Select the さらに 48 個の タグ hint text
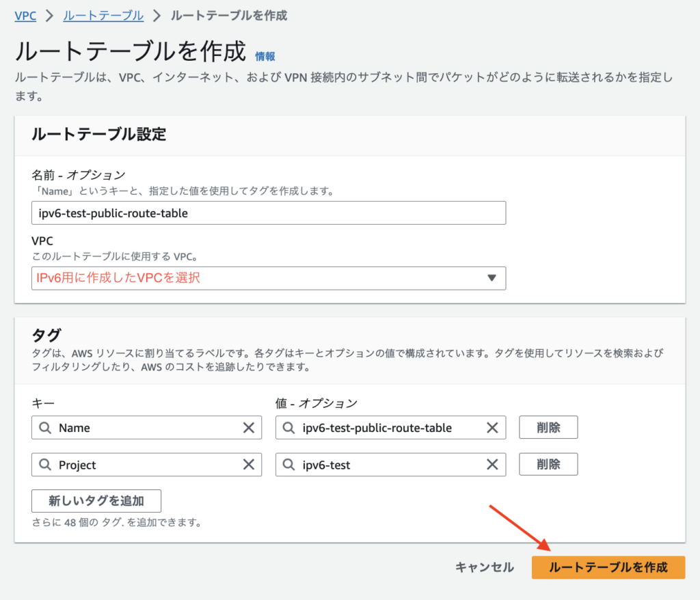The image size is (700, 600). [116, 522]
